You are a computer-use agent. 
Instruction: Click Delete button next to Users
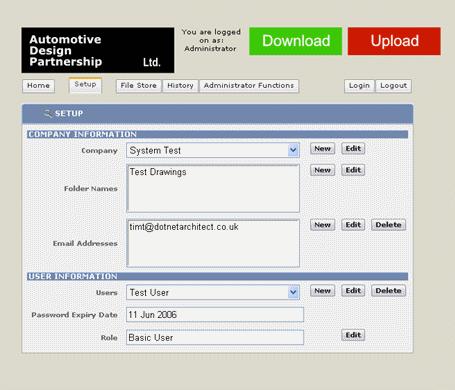(x=388, y=291)
